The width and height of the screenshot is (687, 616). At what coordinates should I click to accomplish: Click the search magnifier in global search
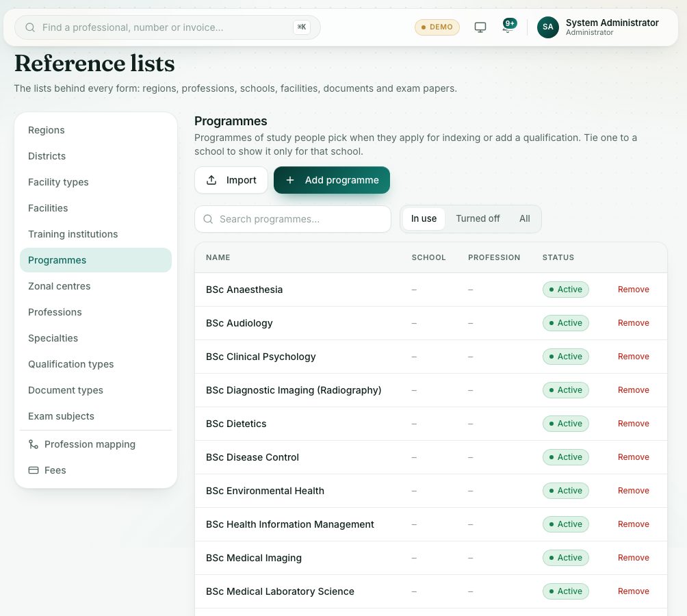(x=30, y=27)
